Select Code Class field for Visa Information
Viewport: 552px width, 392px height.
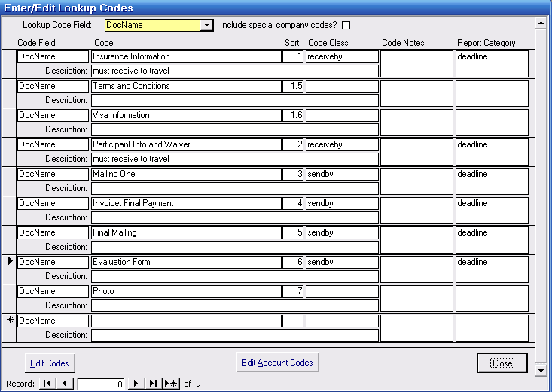coord(342,115)
